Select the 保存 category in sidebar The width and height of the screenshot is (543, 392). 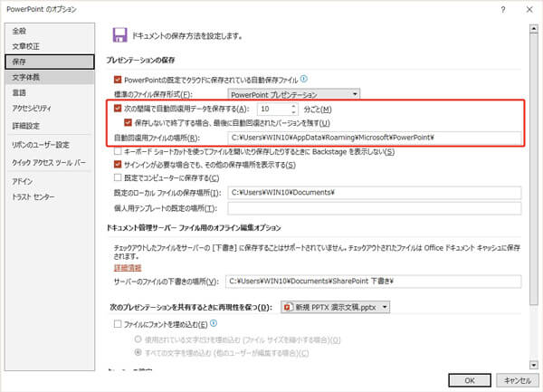point(50,62)
